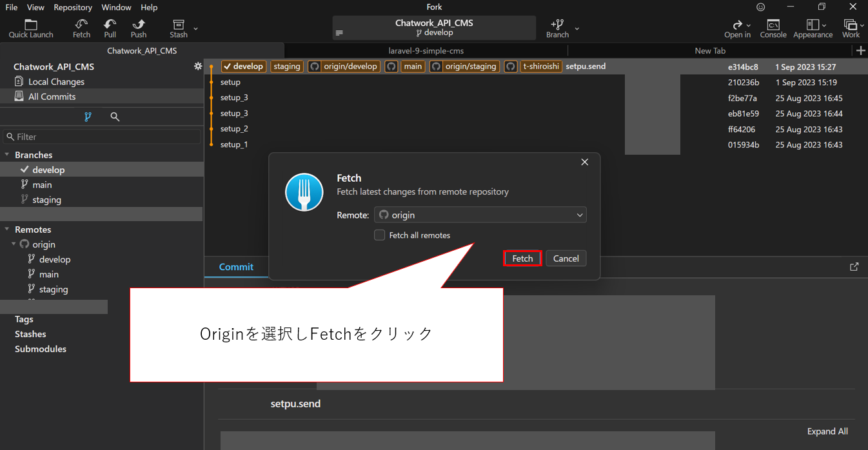Open the View menu
The image size is (868, 450).
[35, 7]
